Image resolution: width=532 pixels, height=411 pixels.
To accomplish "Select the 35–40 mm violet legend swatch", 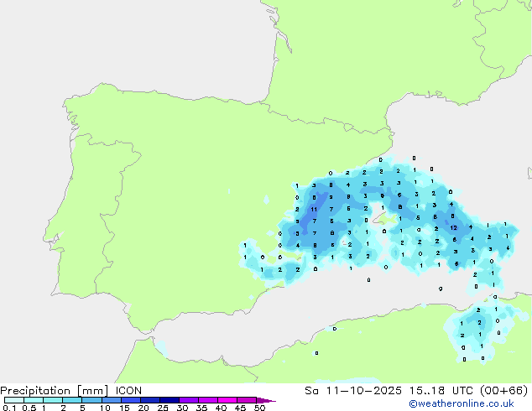I will (208, 400).
